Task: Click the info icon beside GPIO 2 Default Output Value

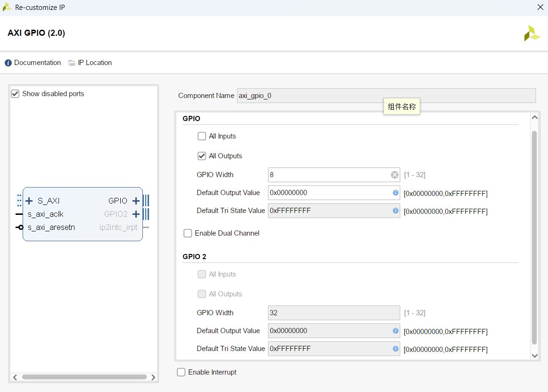Action: [x=395, y=331]
